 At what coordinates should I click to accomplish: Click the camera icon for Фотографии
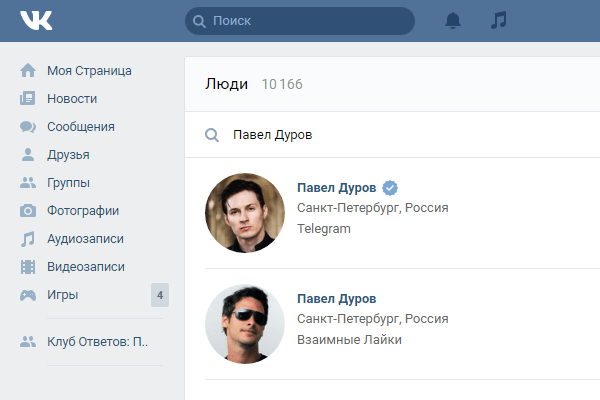[28, 211]
